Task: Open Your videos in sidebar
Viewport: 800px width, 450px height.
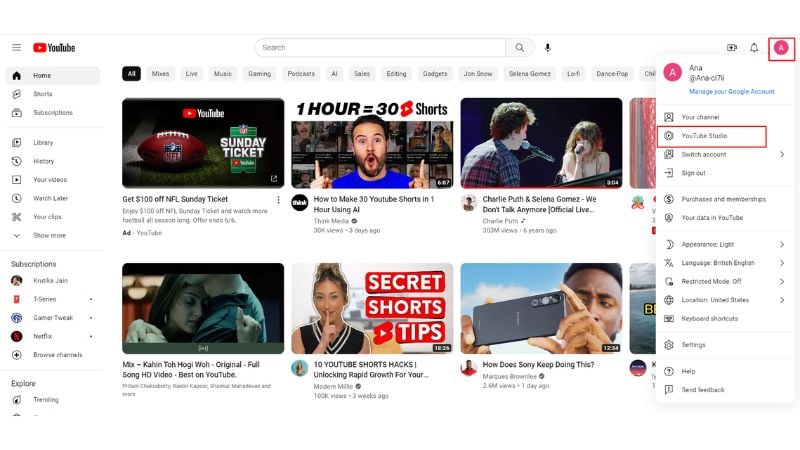Action: [53, 180]
